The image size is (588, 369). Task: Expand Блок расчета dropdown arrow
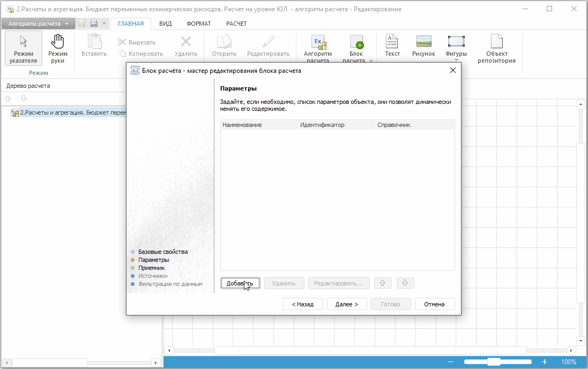(371, 61)
